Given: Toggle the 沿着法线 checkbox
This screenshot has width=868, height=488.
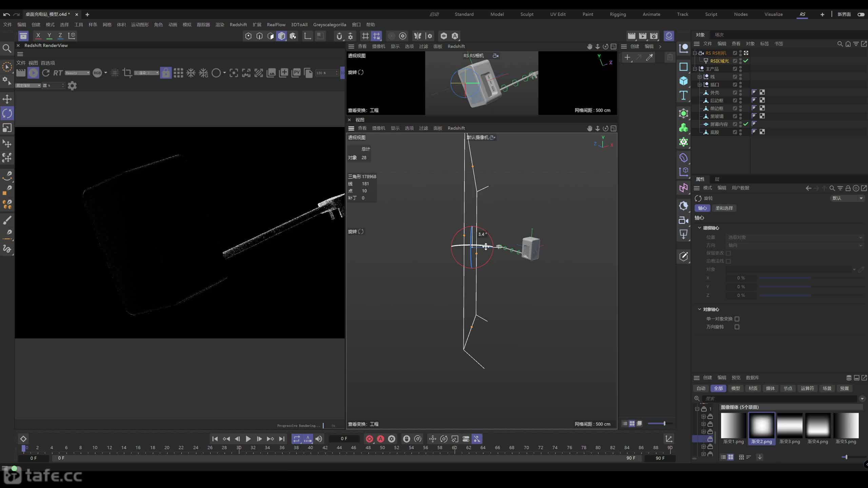Looking at the screenshot, I should pos(728,261).
